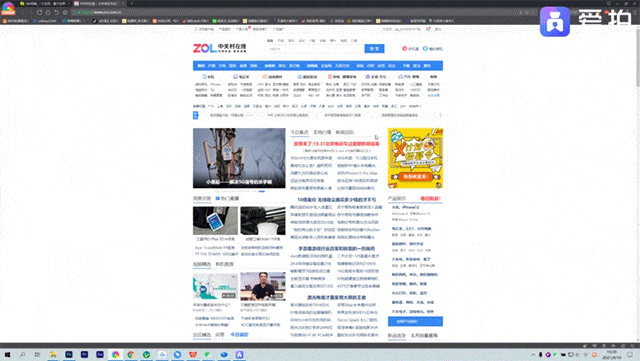
Task: Select the 新品首发 tab
Action: pyautogui.click(x=397, y=336)
